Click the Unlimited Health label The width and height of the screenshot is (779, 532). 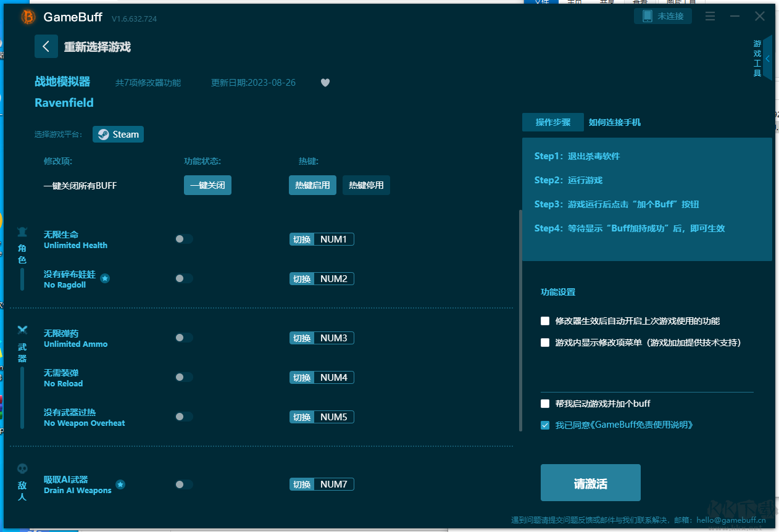75,245
